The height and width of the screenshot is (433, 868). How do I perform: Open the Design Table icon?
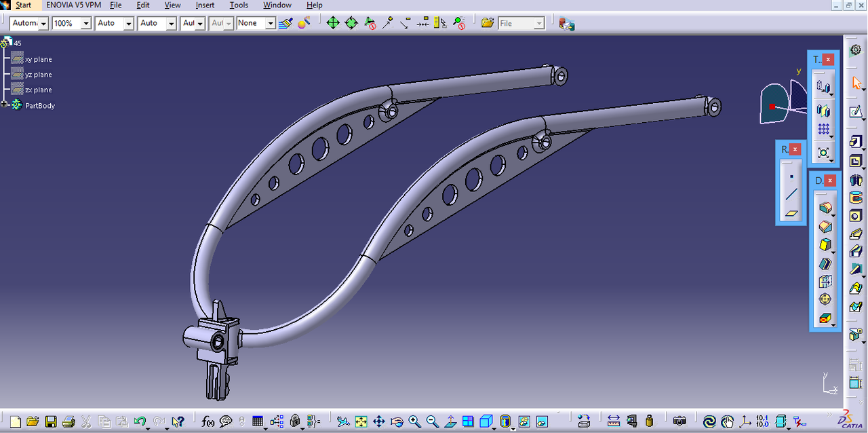tap(258, 422)
